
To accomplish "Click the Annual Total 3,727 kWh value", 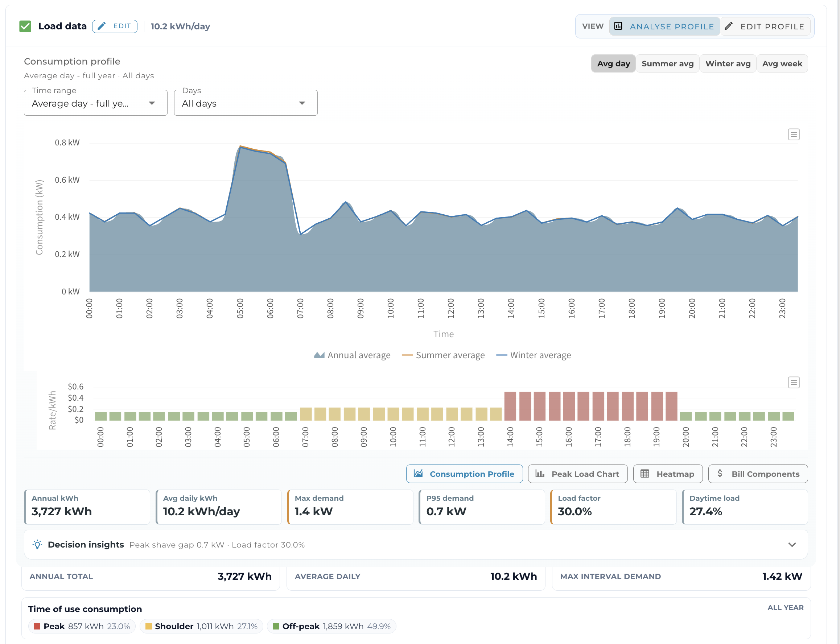I will coord(244,577).
